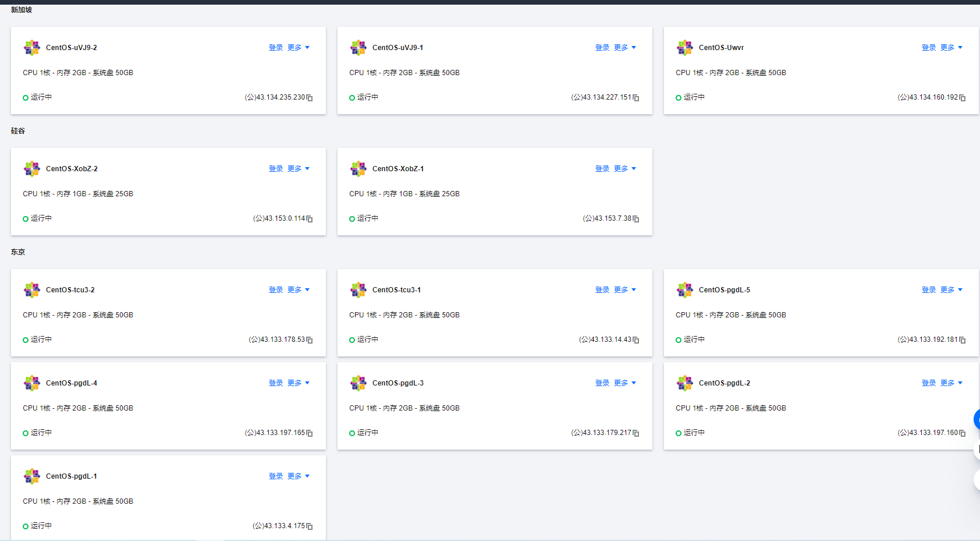Expand 更多 menu for CentOS-XobZ-1
The width and height of the screenshot is (980, 541).
pos(625,169)
